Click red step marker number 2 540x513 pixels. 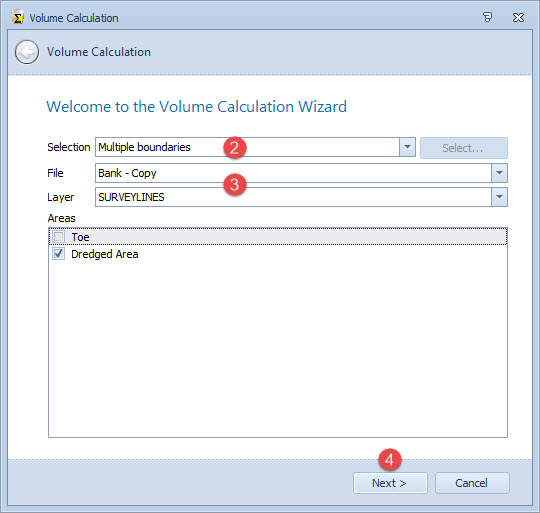235,148
